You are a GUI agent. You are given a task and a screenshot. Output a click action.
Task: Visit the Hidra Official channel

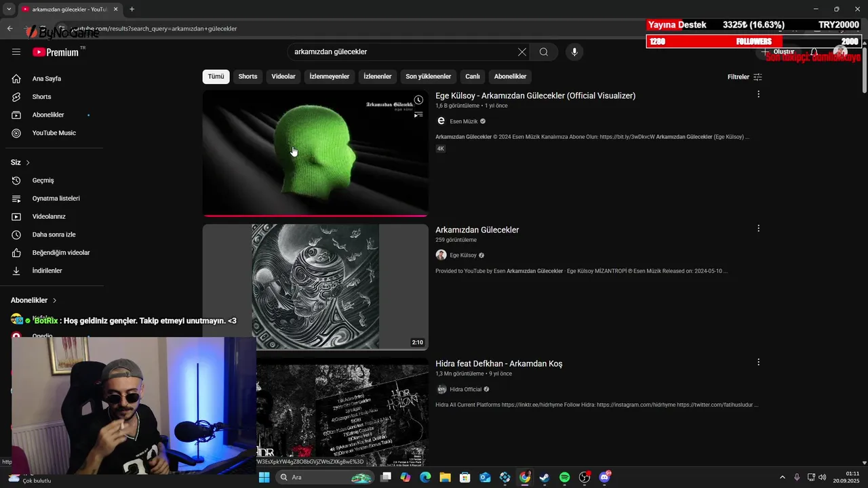pos(466,389)
